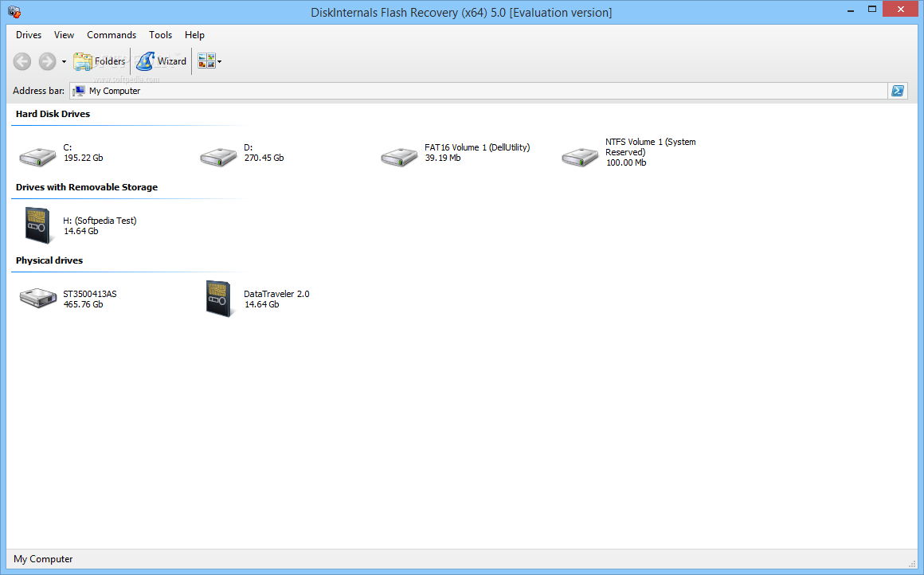Screen dimensions: 924x575
Task: Click the Back navigation arrow
Action: coord(22,61)
